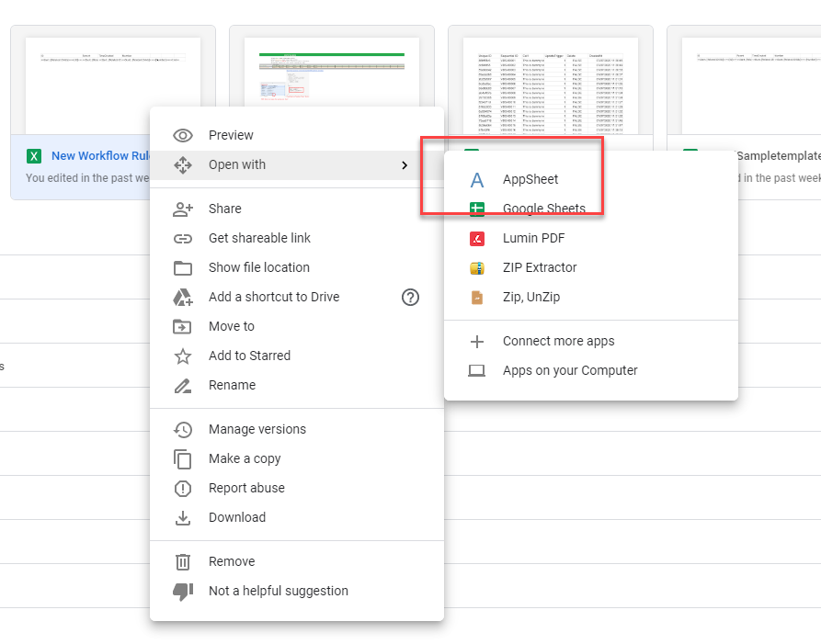Screen dimensions: 821x644
Task: Select Make a copy
Action: (x=297, y=458)
